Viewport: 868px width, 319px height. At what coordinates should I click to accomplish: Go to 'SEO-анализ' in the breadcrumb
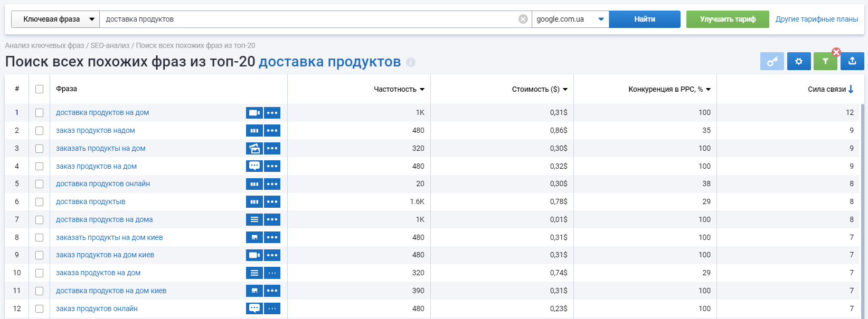point(110,46)
